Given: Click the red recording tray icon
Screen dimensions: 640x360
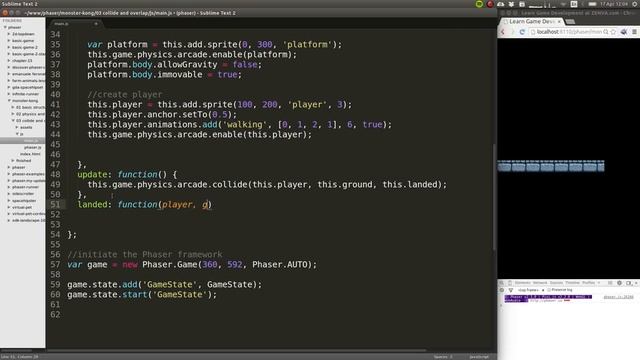Looking at the screenshot, I should [490, 4].
